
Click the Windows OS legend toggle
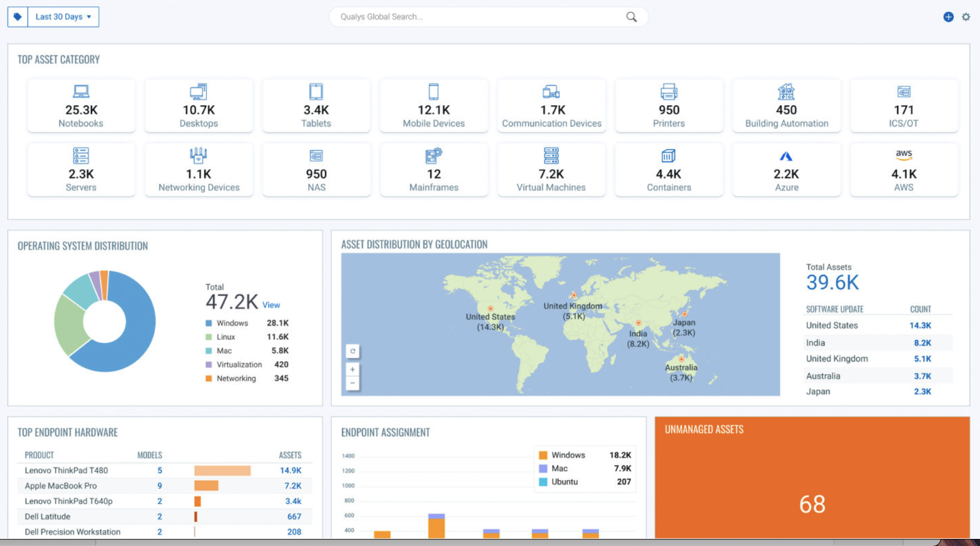(x=209, y=323)
